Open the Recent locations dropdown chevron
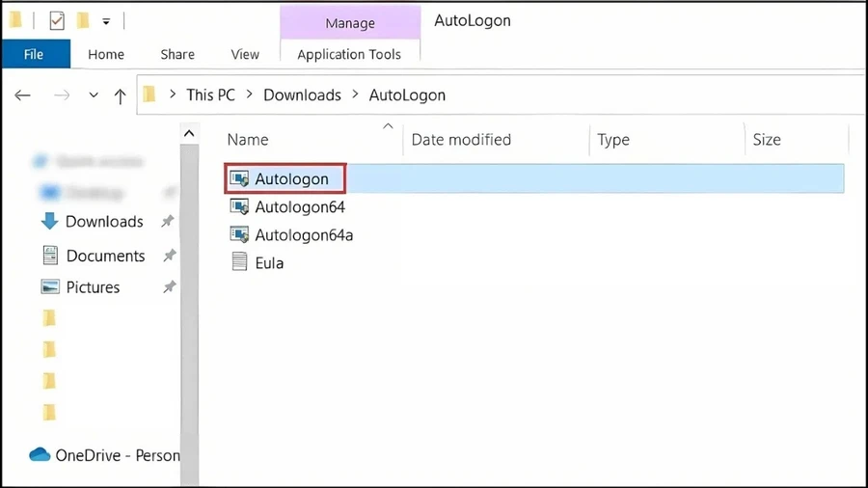Image resolution: width=868 pixels, height=488 pixels. pyautogui.click(x=94, y=95)
